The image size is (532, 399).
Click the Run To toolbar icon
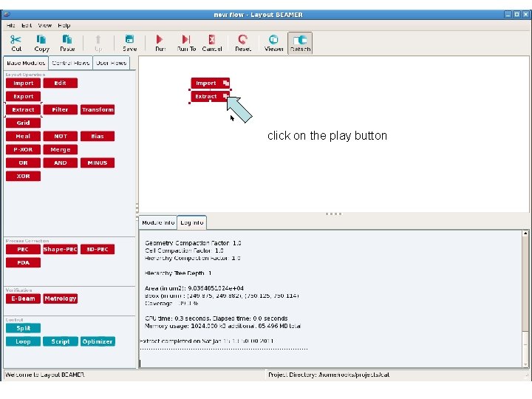pyautogui.click(x=186, y=39)
